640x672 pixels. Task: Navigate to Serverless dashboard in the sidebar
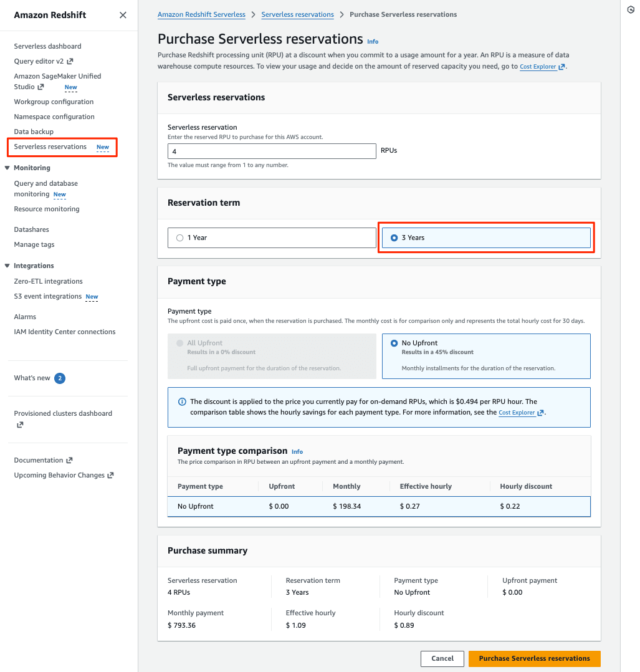point(48,46)
